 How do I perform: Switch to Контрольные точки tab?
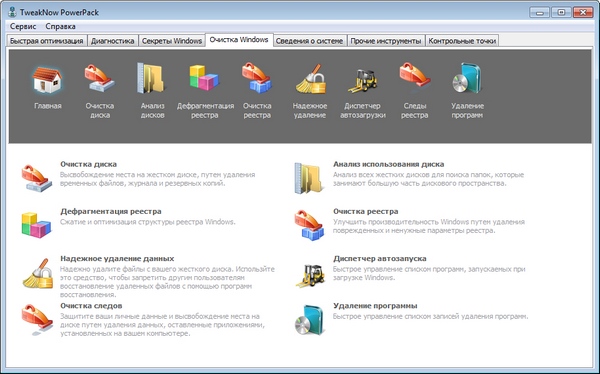pos(462,41)
